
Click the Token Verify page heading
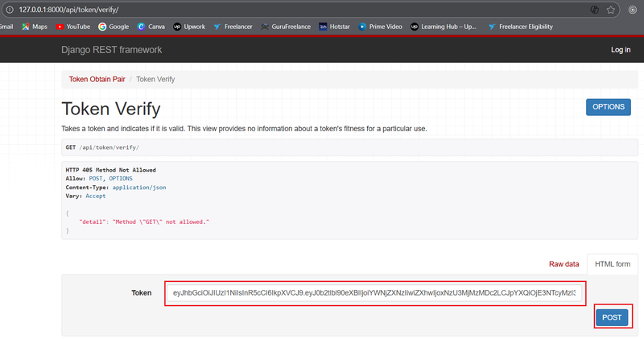point(111,109)
